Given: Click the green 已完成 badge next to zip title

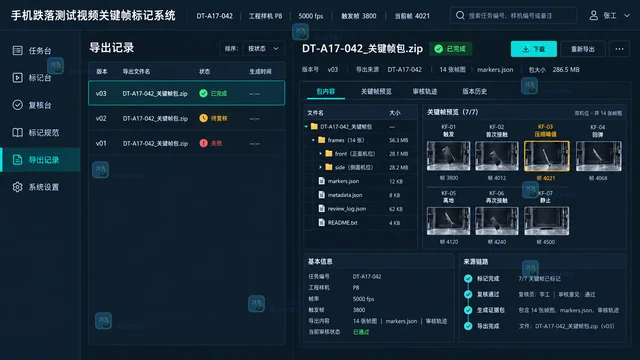Looking at the screenshot, I should 451,49.
